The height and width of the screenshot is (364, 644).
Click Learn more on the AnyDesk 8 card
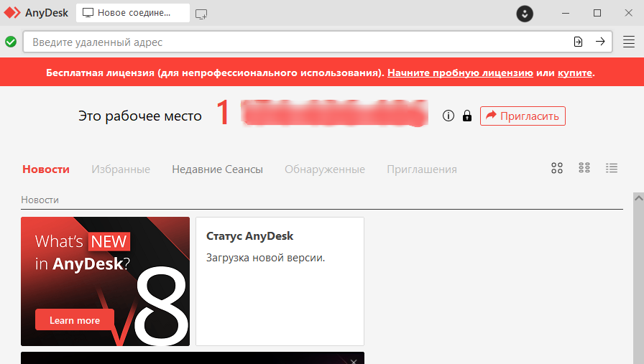(74, 320)
